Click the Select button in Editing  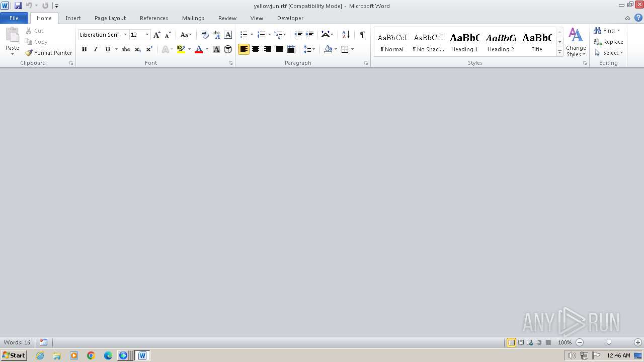pos(609,53)
